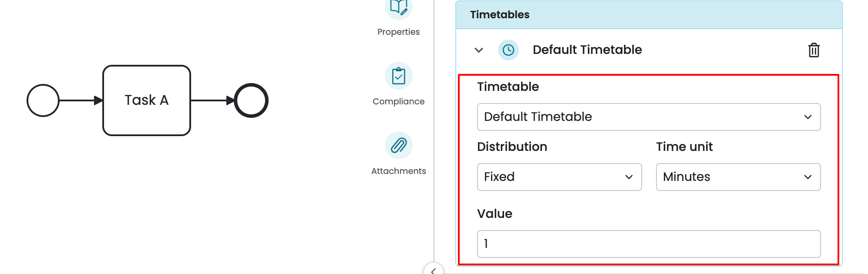Open the Compliance clipboard icon
868x274 pixels.
click(398, 76)
